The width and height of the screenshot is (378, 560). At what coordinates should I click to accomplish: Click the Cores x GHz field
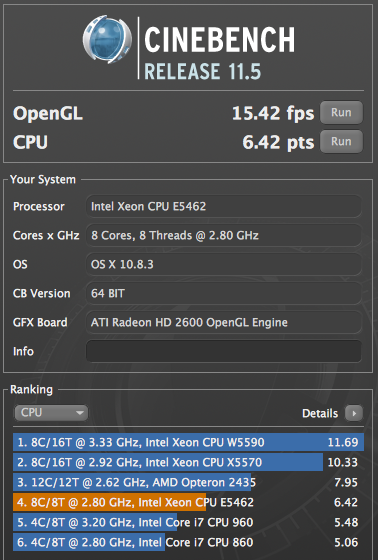(224, 235)
